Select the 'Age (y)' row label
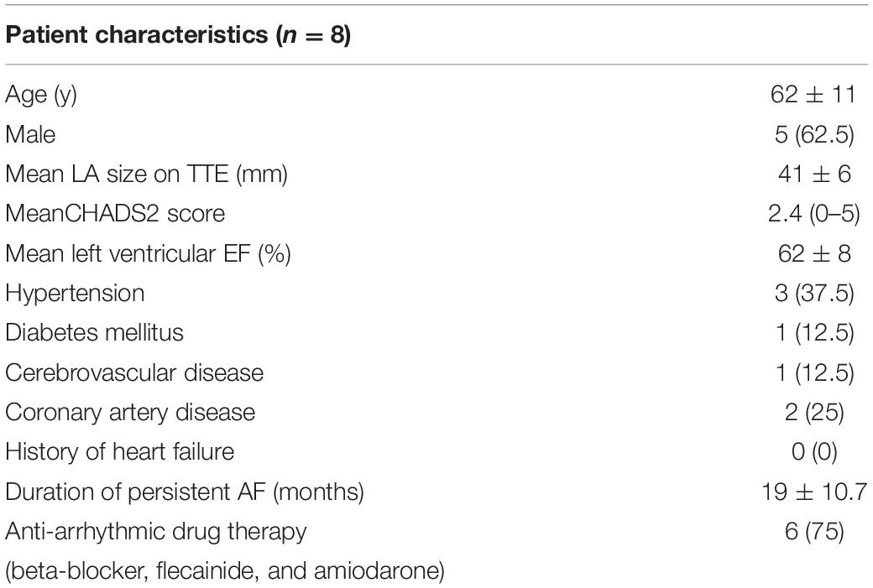 click(x=41, y=95)
